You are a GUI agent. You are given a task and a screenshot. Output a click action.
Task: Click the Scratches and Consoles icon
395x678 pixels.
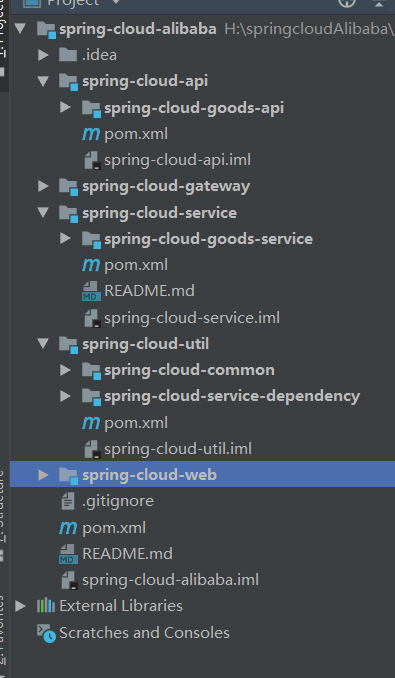point(46,633)
